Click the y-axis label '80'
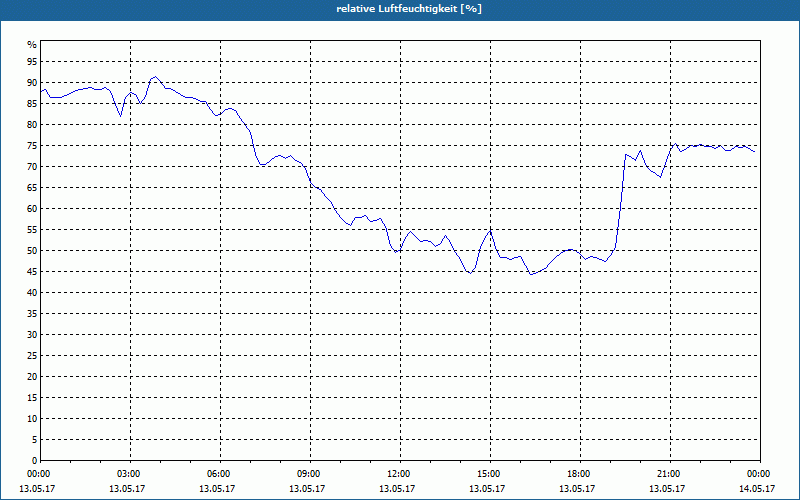The image size is (800, 500). tap(32, 124)
